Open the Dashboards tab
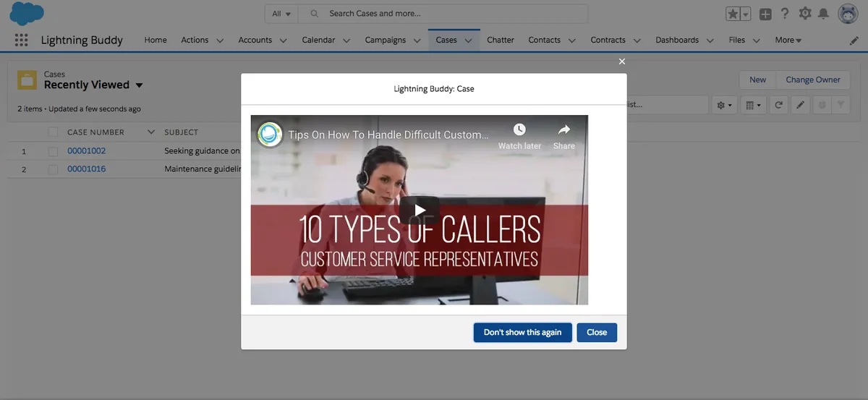868x400 pixels. pyautogui.click(x=677, y=41)
